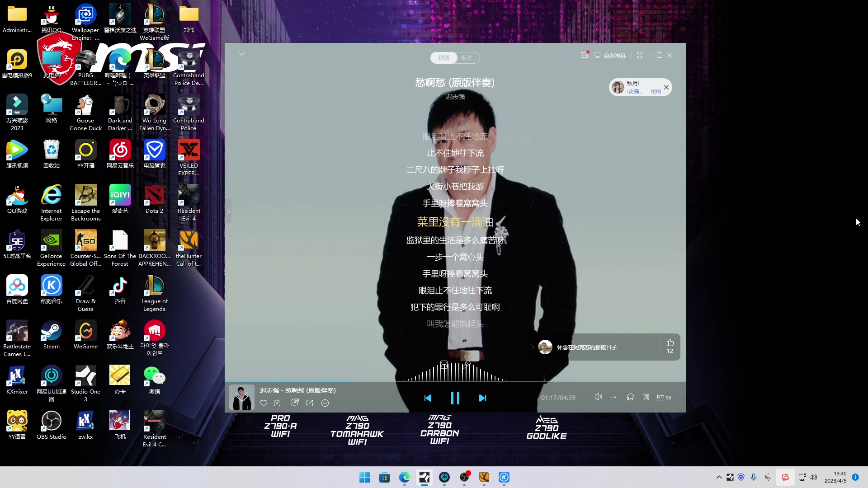
Task: Pause the playing song
Action: [x=455, y=398]
